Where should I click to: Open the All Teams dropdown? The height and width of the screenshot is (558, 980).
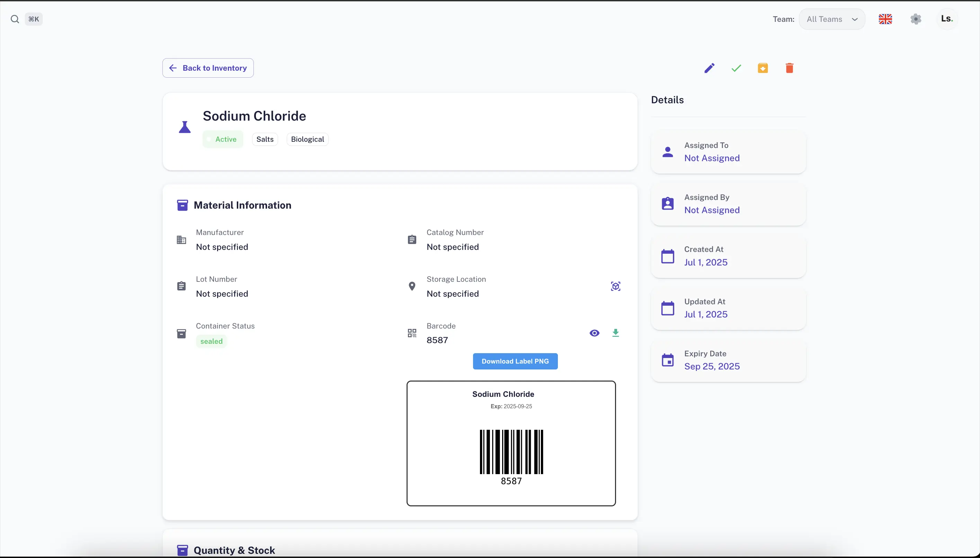tap(832, 19)
